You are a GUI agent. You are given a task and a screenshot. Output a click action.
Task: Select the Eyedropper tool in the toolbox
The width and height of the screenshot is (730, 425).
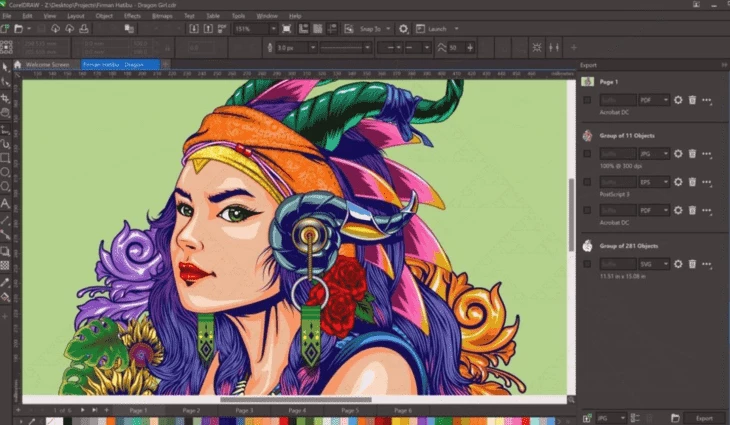(x=5, y=282)
